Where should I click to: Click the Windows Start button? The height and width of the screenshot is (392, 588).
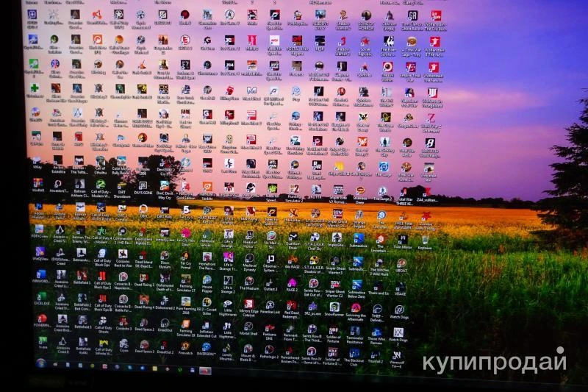tap(41, 363)
